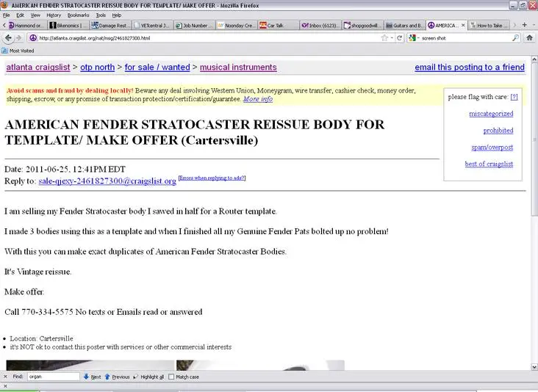The width and height of the screenshot is (538, 392).
Task: Switch to the Job Number tab
Action: [x=195, y=26]
